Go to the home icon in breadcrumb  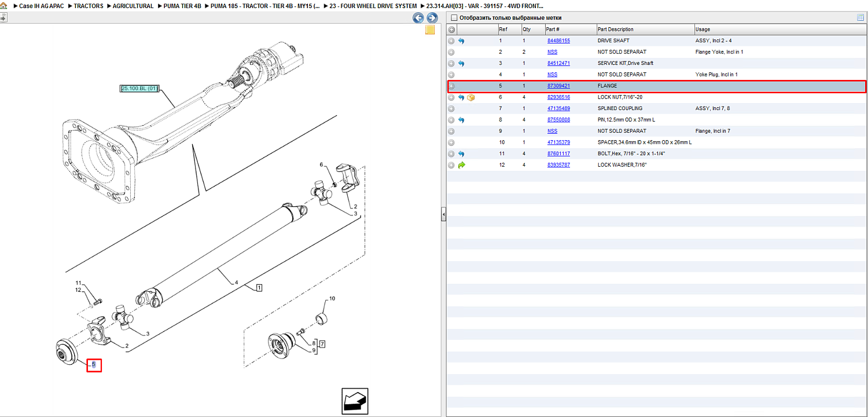(3, 6)
